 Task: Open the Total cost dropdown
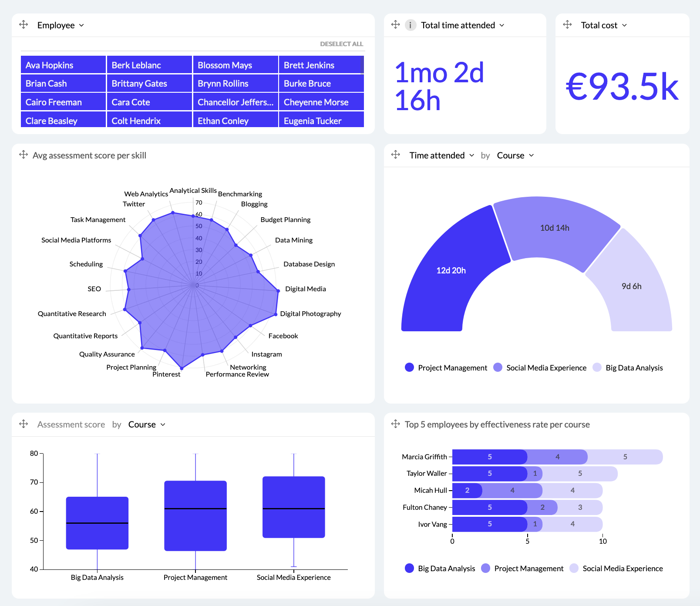604,25
